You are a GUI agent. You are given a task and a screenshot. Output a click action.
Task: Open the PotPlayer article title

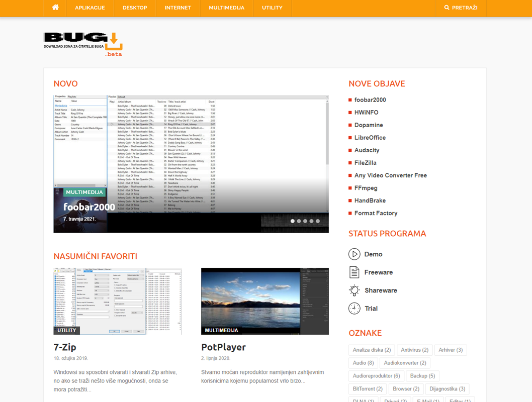pos(223,347)
